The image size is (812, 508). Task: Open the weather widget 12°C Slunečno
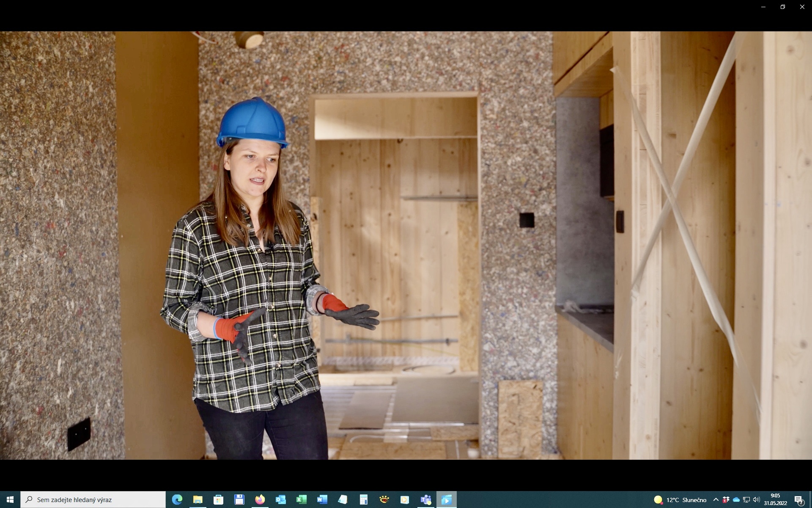click(x=680, y=500)
